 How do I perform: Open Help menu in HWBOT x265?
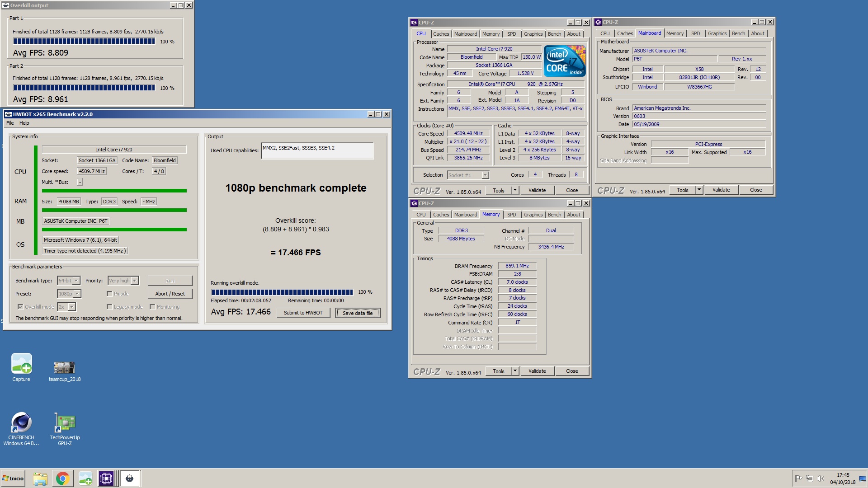tap(24, 123)
